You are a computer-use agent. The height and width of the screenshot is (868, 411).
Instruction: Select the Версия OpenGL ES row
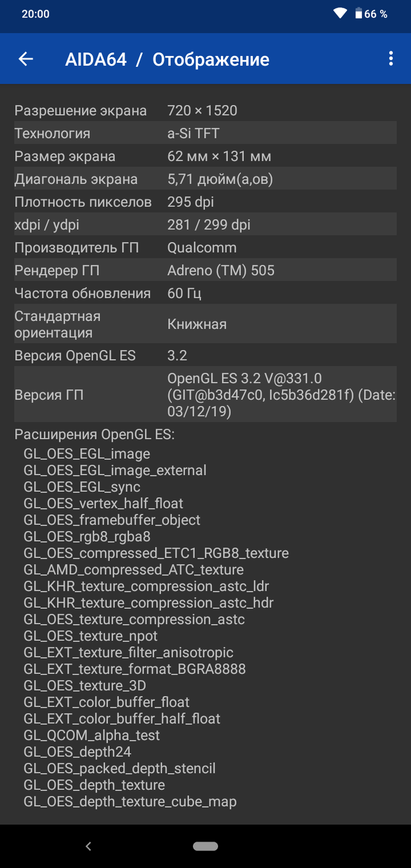pos(205,355)
